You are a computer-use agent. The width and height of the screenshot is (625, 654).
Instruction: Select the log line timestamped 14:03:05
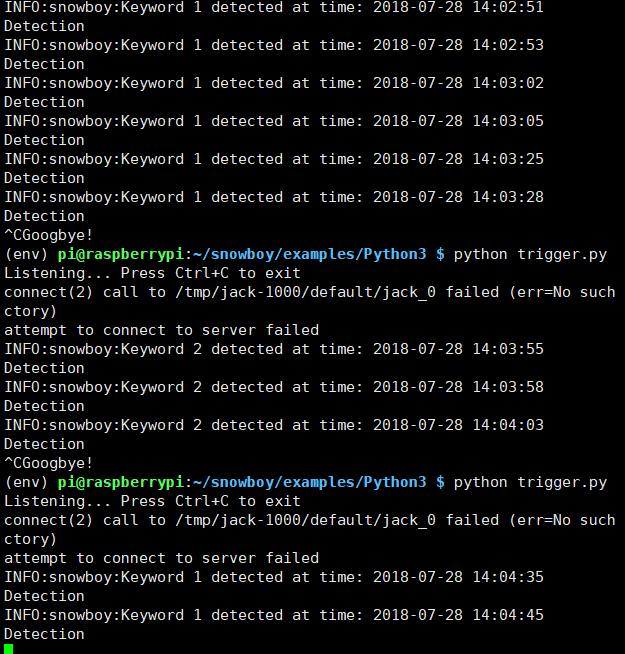274,121
